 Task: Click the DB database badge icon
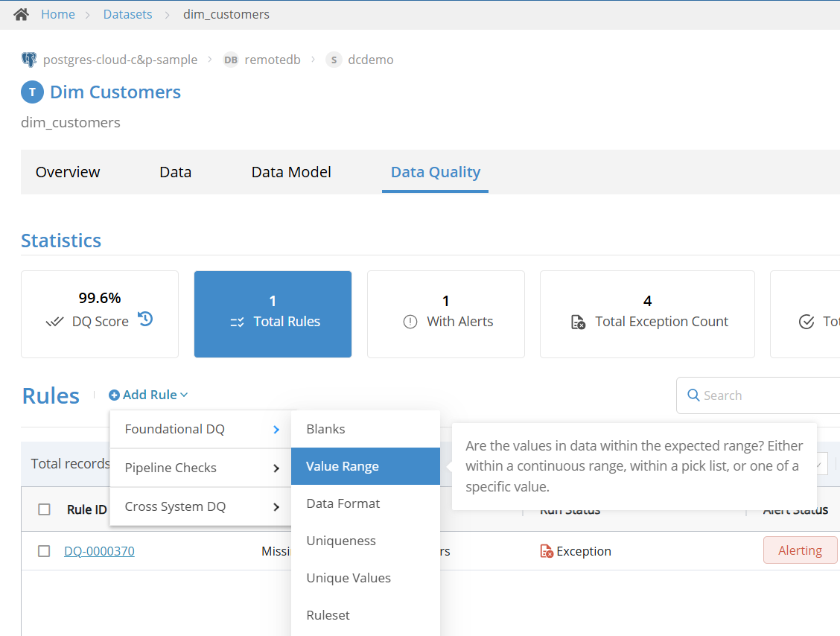(x=231, y=60)
